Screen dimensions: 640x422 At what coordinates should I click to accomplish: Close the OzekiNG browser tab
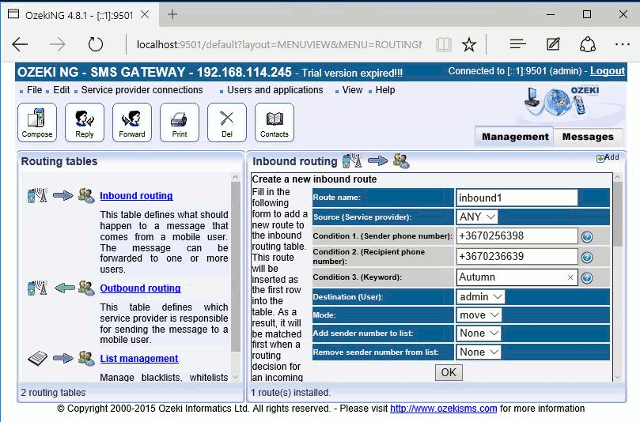(145, 14)
